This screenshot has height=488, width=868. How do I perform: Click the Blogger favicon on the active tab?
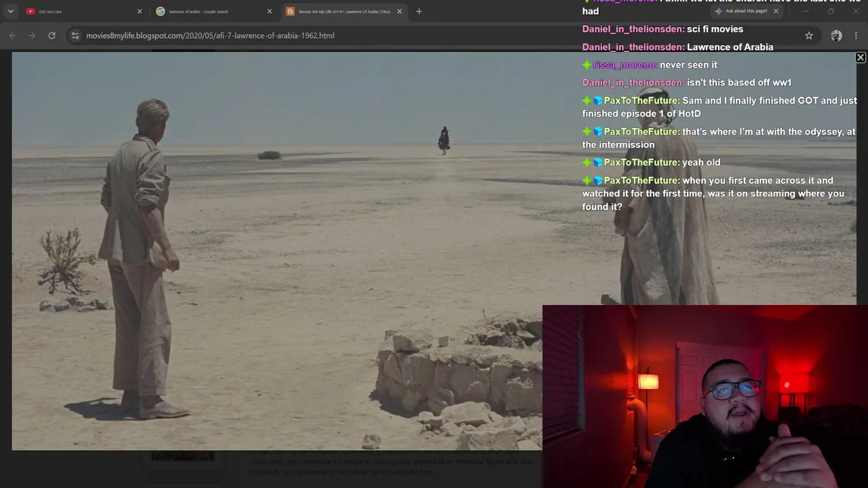[x=290, y=12]
